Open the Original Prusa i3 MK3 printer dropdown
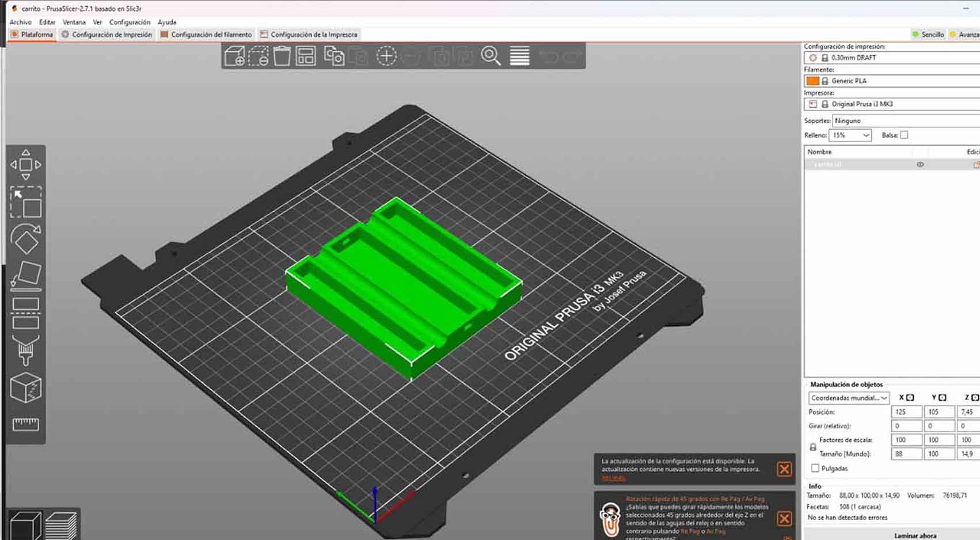Screen dimensions: 980x540 (x=892, y=104)
